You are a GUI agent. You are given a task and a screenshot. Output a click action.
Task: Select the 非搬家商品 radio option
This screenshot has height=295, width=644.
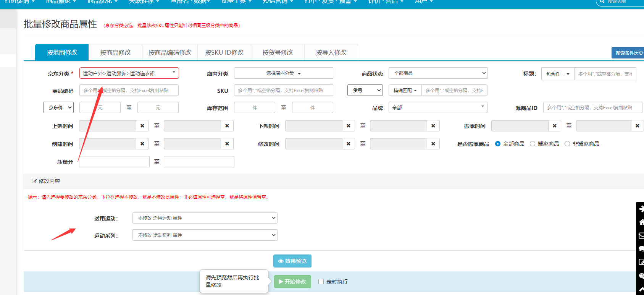coord(567,144)
